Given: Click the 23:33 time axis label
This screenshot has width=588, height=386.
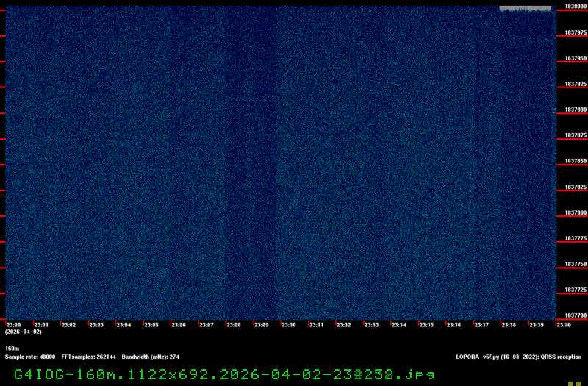Looking at the screenshot, I should pyautogui.click(x=371, y=325).
